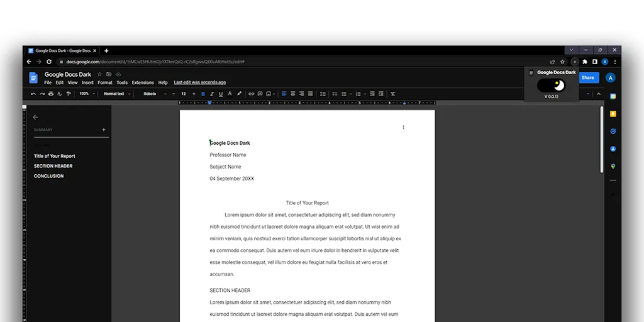Jump to 'CONCLUSION' outline item
Image resolution: width=644 pixels, height=322 pixels.
[49, 176]
